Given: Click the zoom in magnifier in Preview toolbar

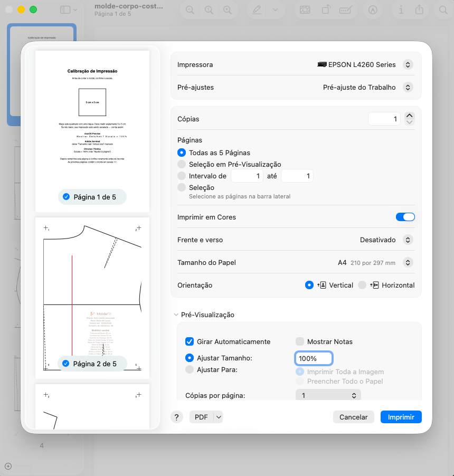Looking at the screenshot, I should 228,10.
